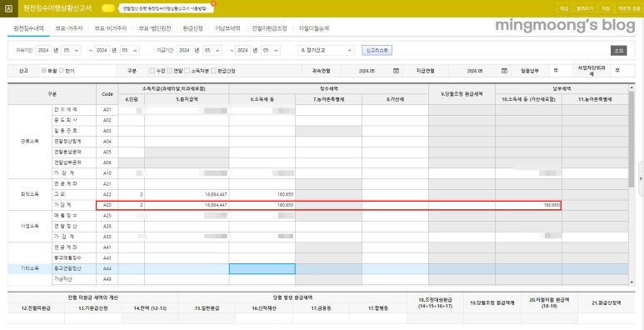Click the A01 code cell
This screenshot has width=644, height=330.
tap(107, 110)
